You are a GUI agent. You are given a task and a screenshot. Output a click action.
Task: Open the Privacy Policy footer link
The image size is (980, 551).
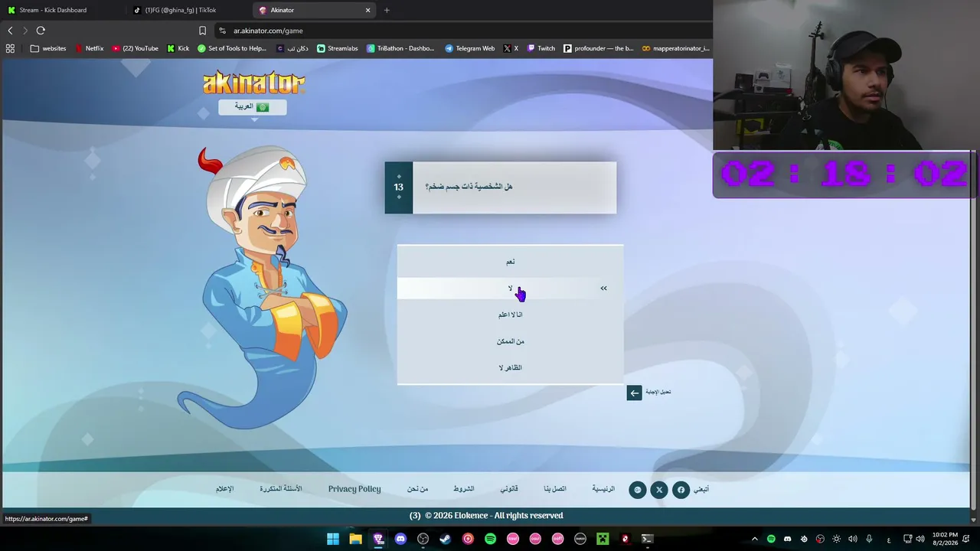(354, 489)
